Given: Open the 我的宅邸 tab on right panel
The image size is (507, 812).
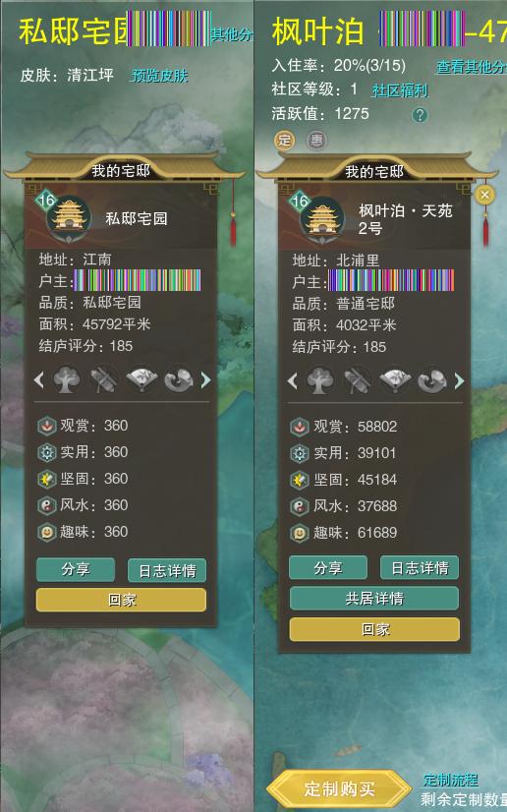Looking at the screenshot, I should click(374, 171).
